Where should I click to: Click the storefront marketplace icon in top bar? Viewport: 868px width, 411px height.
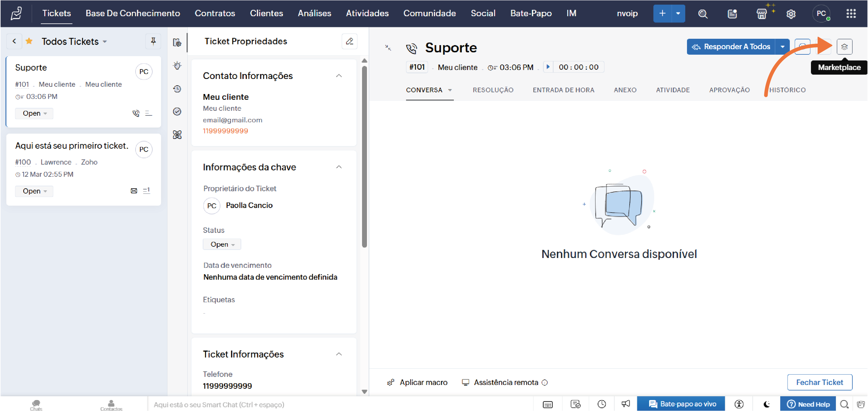[761, 14]
